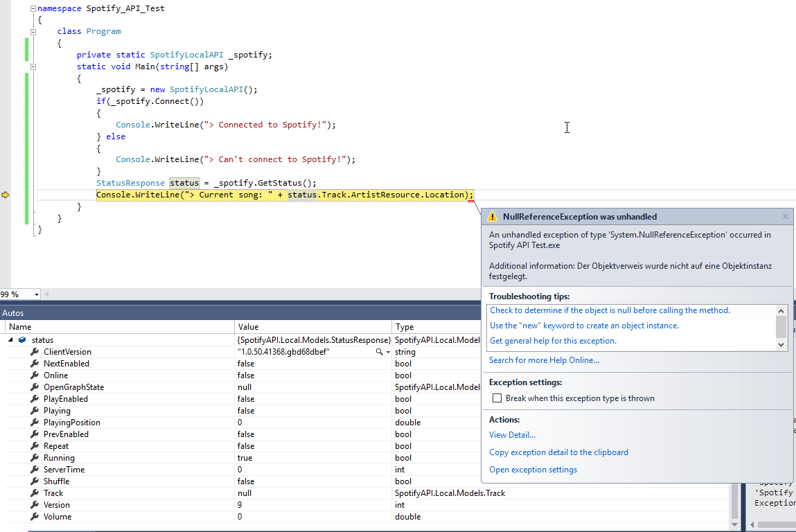Collapse the class Program code block
The height and width of the screenshot is (532, 796).
33,31
